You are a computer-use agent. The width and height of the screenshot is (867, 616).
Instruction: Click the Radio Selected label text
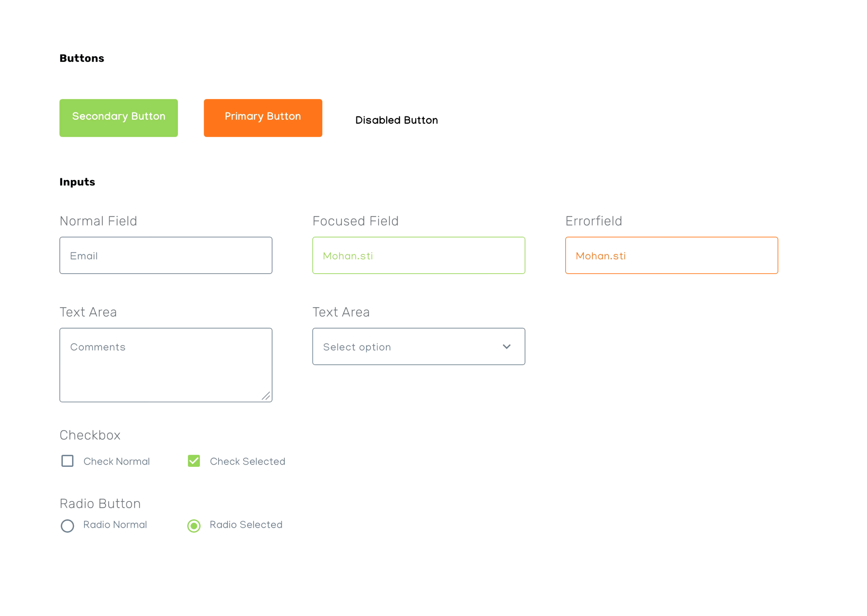[x=246, y=525]
